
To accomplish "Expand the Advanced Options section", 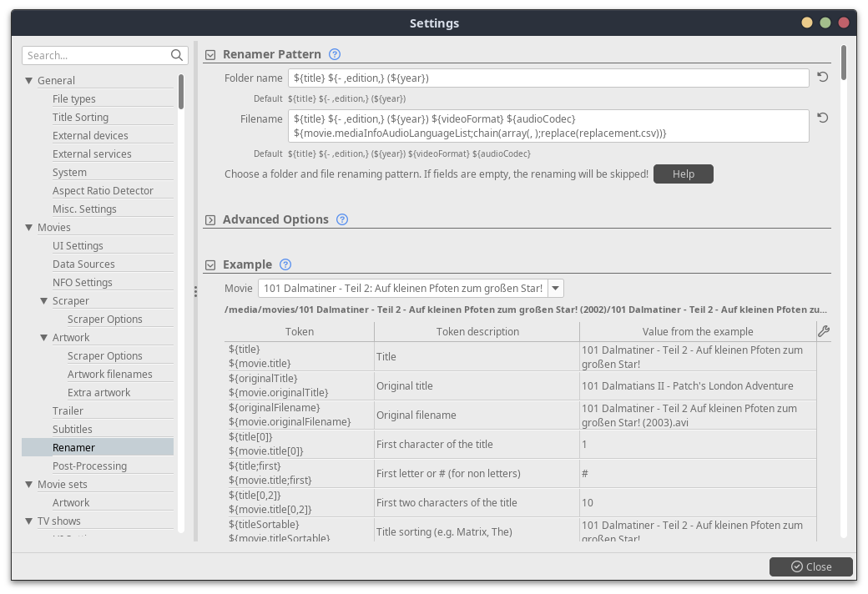I will pyautogui.click(x=210, y=220).
